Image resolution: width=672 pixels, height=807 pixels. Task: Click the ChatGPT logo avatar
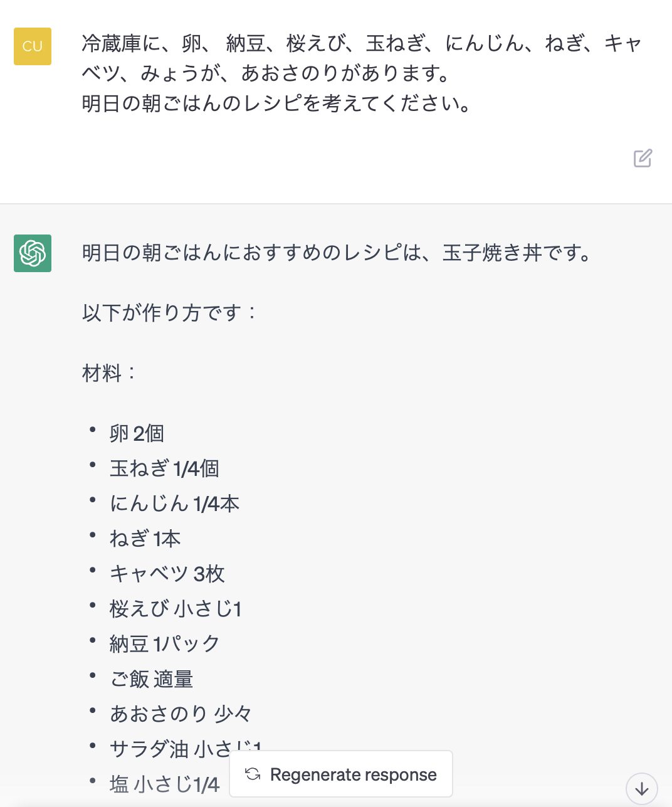pos(33,253)
